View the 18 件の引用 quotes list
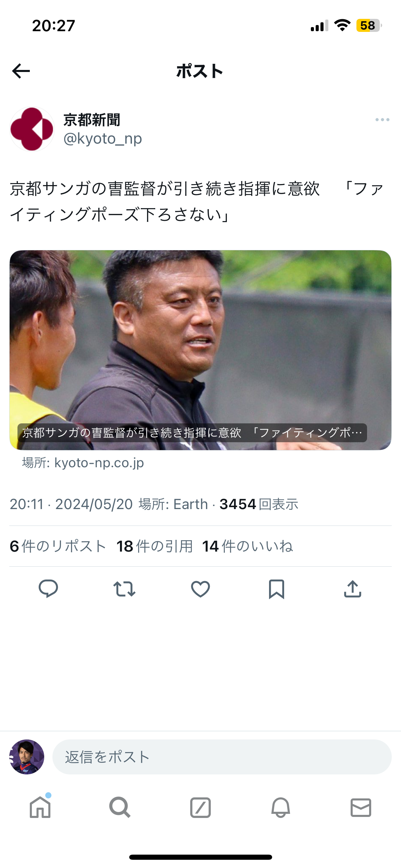This screenshot has width=401, height=868. (155, 546)
